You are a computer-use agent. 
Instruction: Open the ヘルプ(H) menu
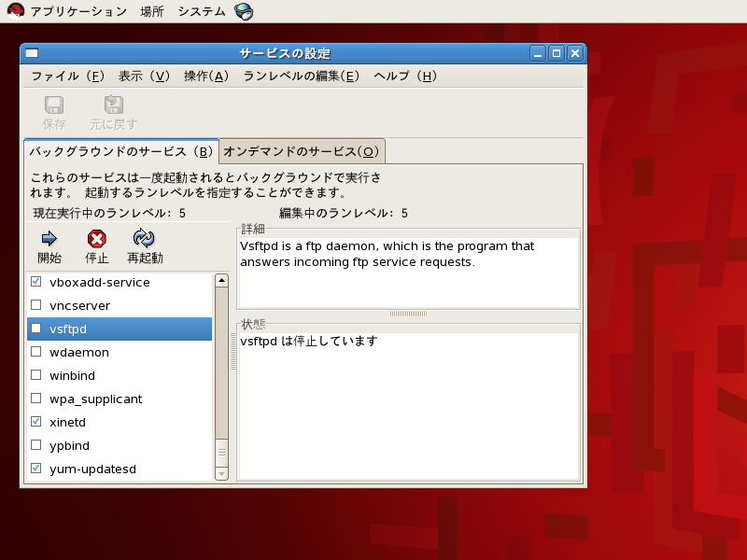pyautogui.click(x=405, y=77)
